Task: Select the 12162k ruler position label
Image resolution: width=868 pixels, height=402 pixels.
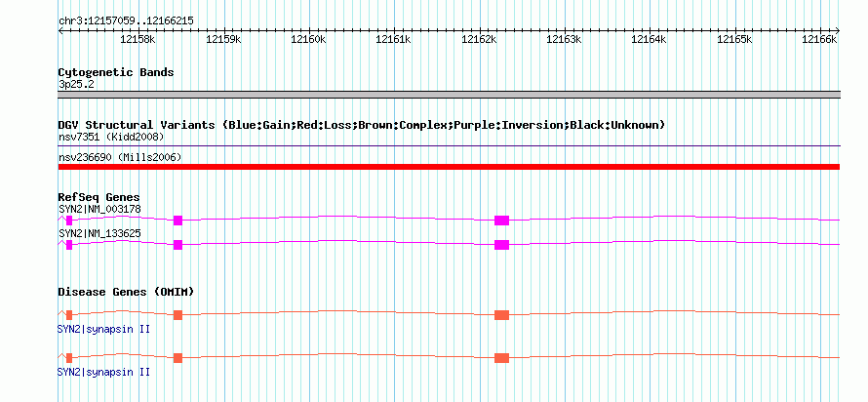Action: pyautogui.click(x=479, y=39)
